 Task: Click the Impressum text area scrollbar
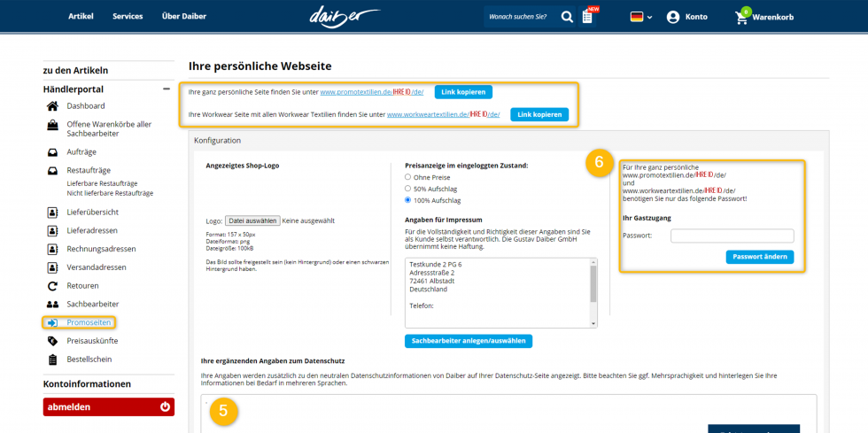tap(593, 283)
